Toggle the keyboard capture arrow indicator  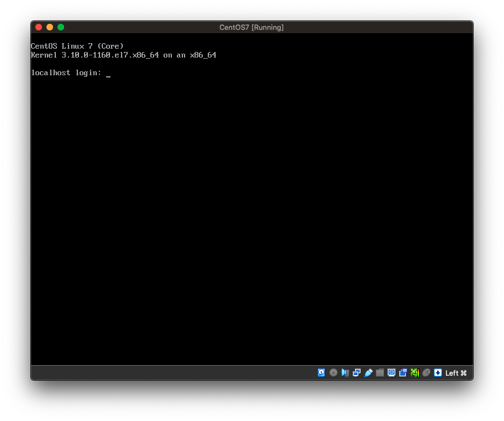point(438,373)
